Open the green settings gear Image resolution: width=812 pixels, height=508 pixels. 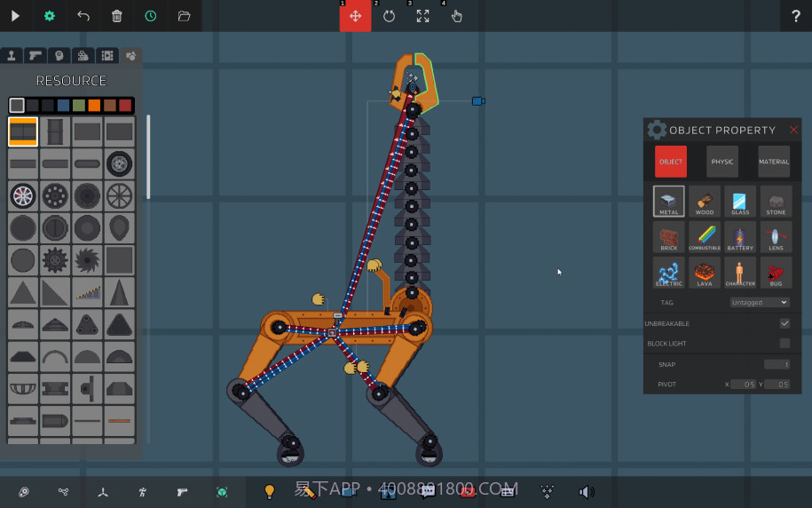(49, 16)
